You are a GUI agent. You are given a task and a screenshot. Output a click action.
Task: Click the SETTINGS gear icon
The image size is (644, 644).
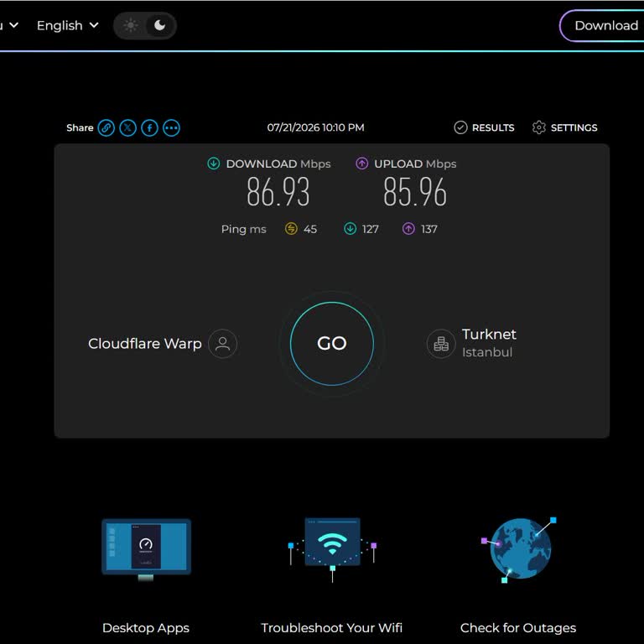[539, 127]
